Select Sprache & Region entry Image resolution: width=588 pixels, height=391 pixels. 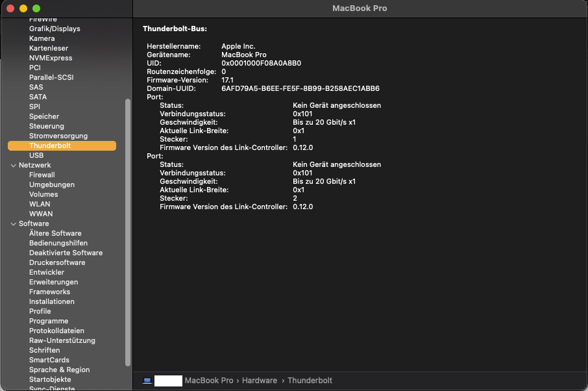pos(60,370)
